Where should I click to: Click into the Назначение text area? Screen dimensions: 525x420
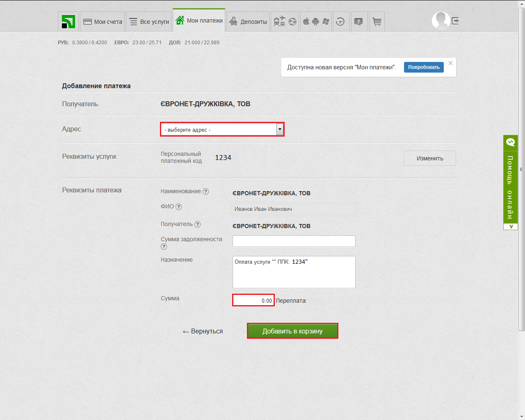point(294,272)
